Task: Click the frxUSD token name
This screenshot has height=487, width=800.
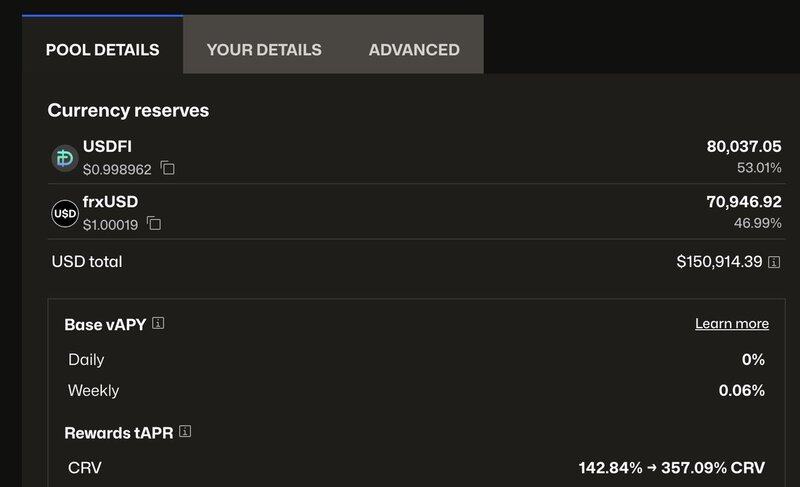Action: pos(110,201)
